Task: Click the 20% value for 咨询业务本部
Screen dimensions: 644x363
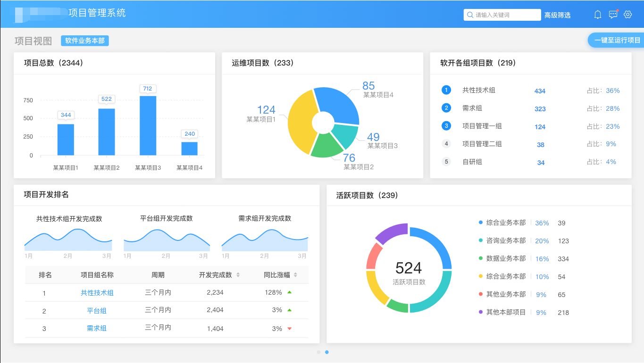Action: click(542, 241)
